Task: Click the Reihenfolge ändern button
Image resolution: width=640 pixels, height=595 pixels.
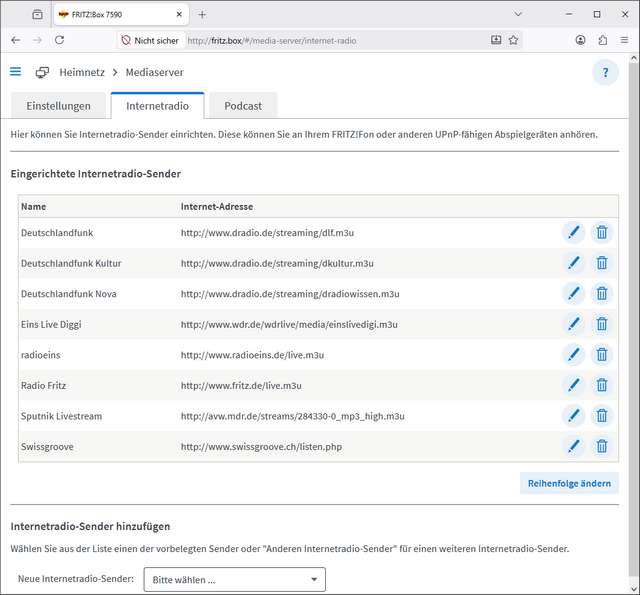Action: [569, 483]
